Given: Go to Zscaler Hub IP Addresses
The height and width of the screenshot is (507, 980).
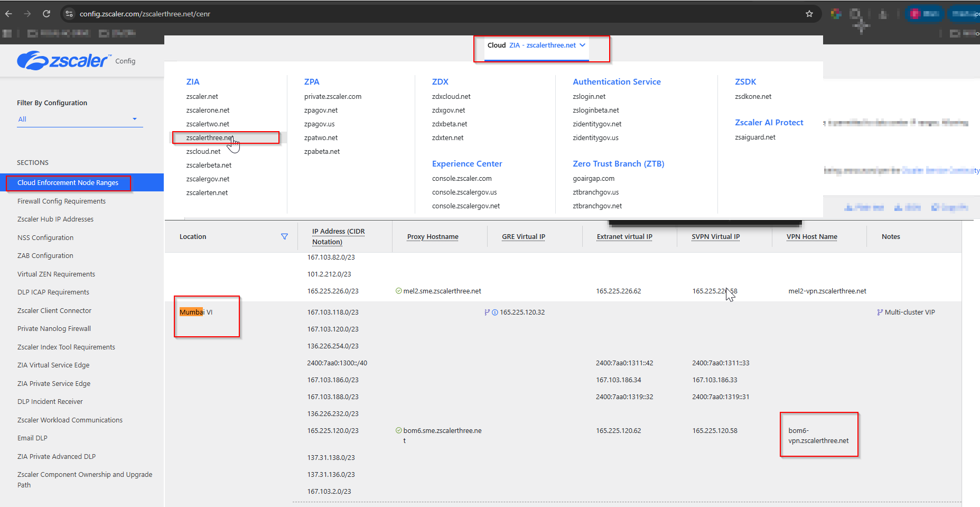Looking at the screenshot, I should tap(55, 219).
